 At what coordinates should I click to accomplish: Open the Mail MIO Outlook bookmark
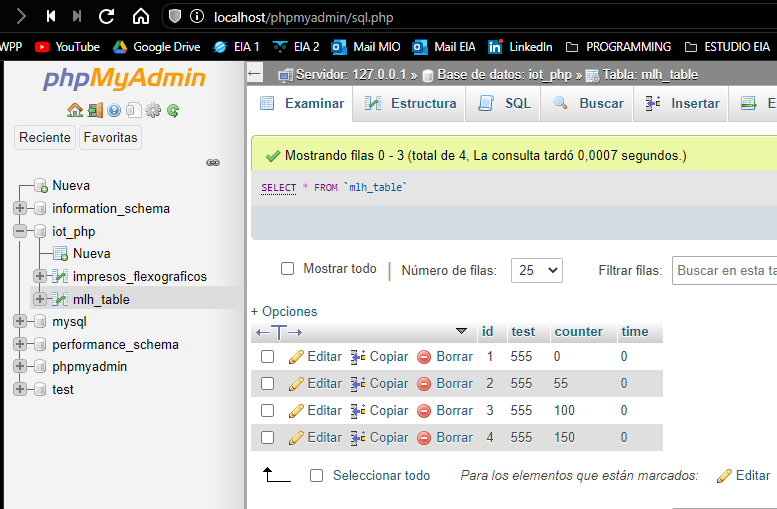366,47
